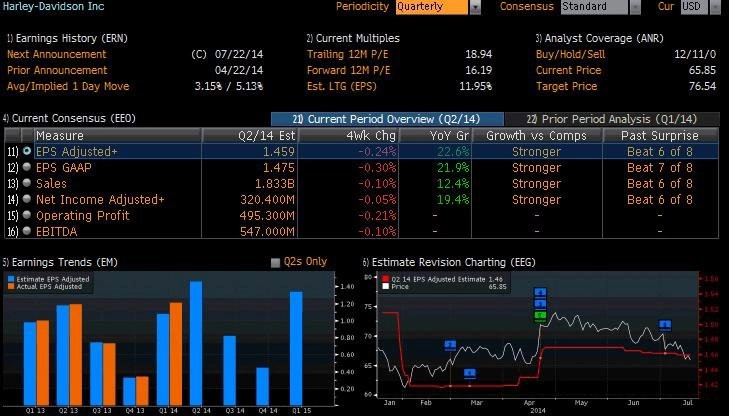Click the Est. LTG (EPS) label
The height and width of the screenshot is (416, 729).
[341, 86]
